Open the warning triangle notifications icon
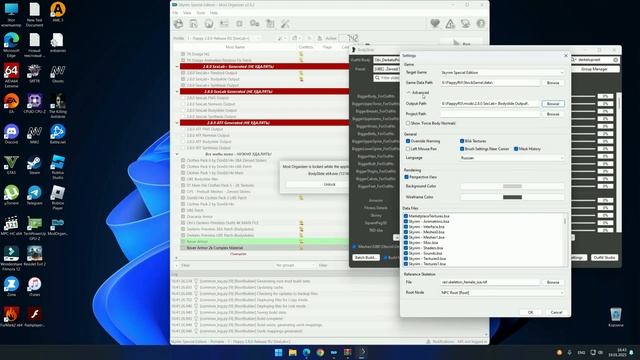This screenshot has height=360, width=640. click(x=450, y=24)
